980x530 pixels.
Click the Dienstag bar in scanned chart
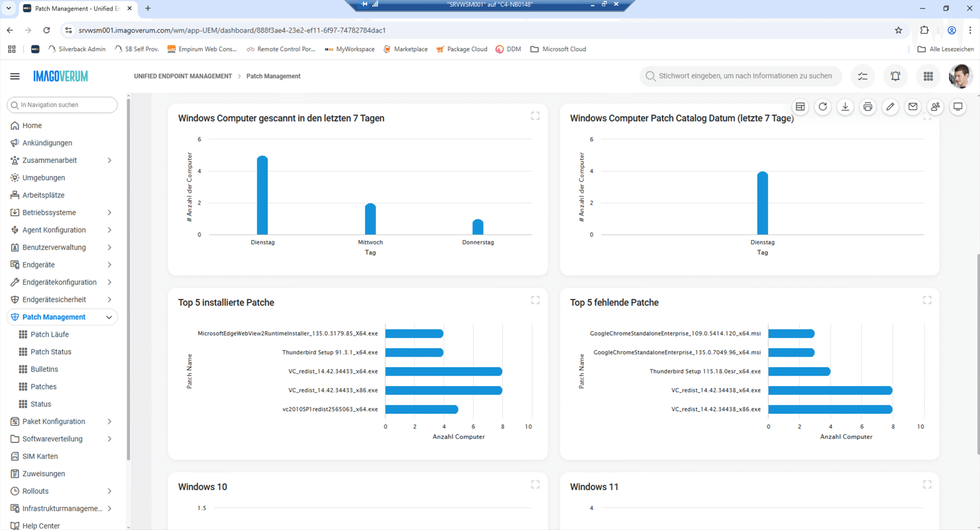tap(262, 195)
